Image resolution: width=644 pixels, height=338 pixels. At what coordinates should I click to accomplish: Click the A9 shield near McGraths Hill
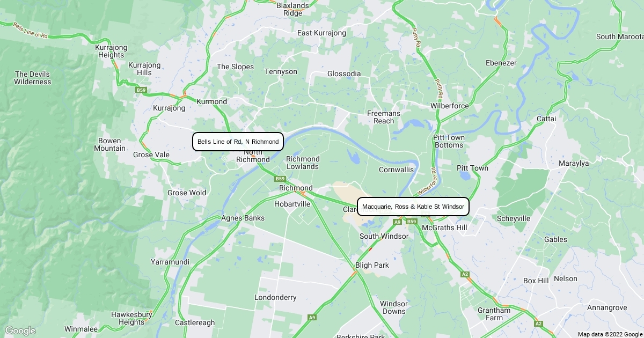point(397,222)
